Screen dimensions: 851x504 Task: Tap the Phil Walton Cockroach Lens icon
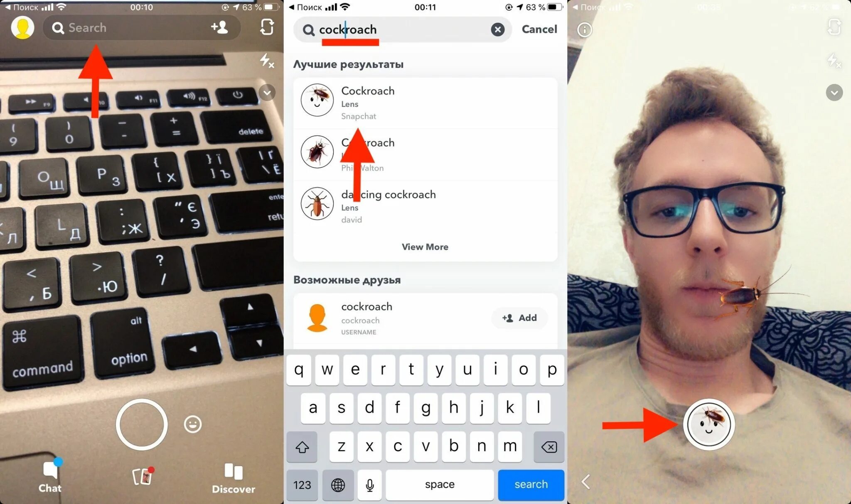[x=317, y=152]
